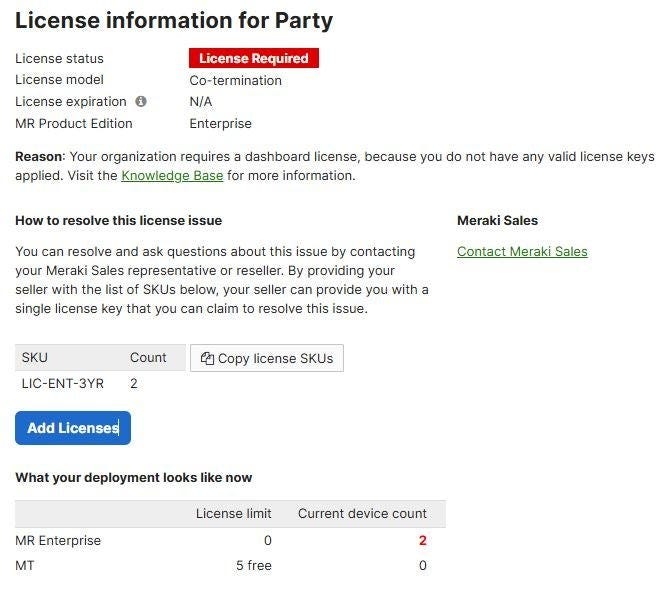The height and width of the screenshot is (590, 667).
Task: Follow the Contact Meraki Sales link
Action: 522,252
